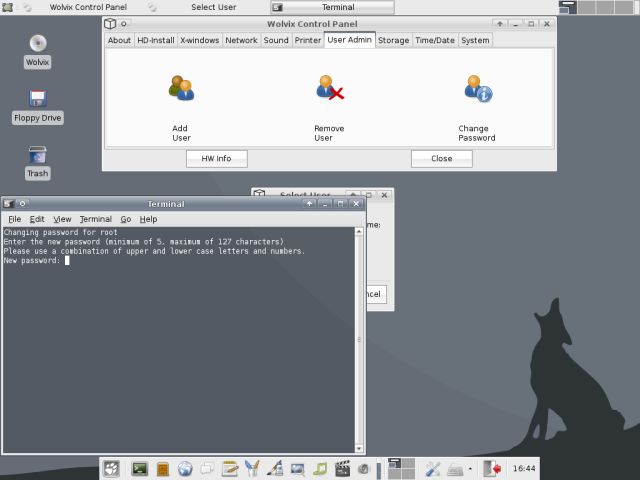
Task: Switch to the Sound tab
Action: coord(276,40)
